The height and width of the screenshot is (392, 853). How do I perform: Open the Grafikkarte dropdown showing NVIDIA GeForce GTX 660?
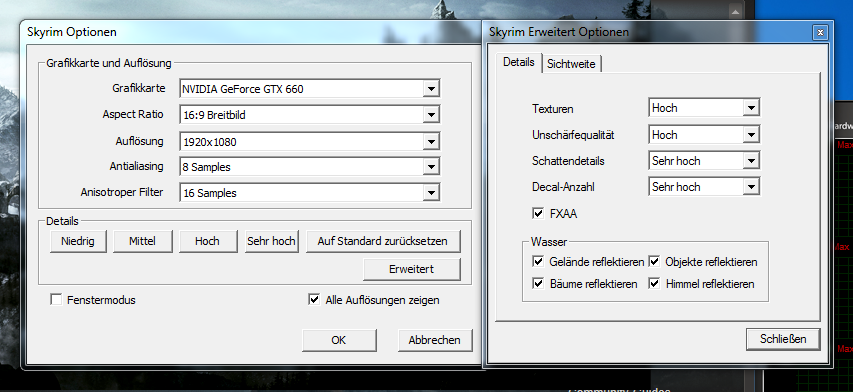(x=309, y=89)
